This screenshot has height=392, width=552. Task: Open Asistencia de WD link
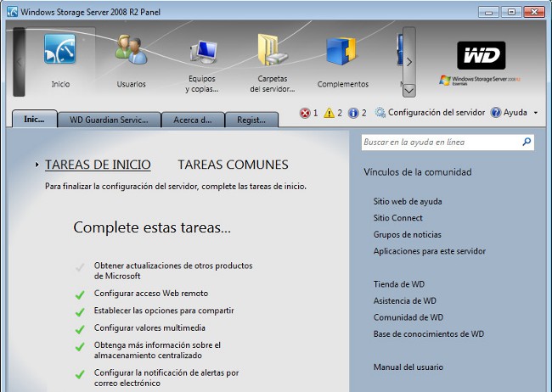pos(404,300)
